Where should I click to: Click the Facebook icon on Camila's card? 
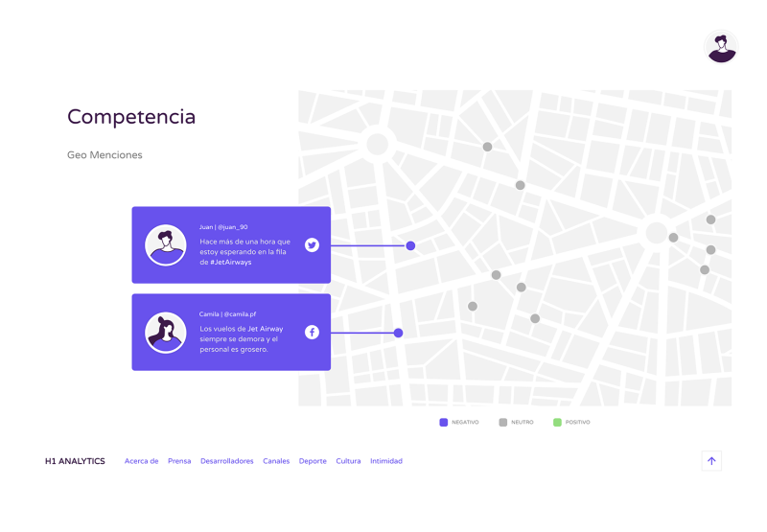tap(312, 333)
